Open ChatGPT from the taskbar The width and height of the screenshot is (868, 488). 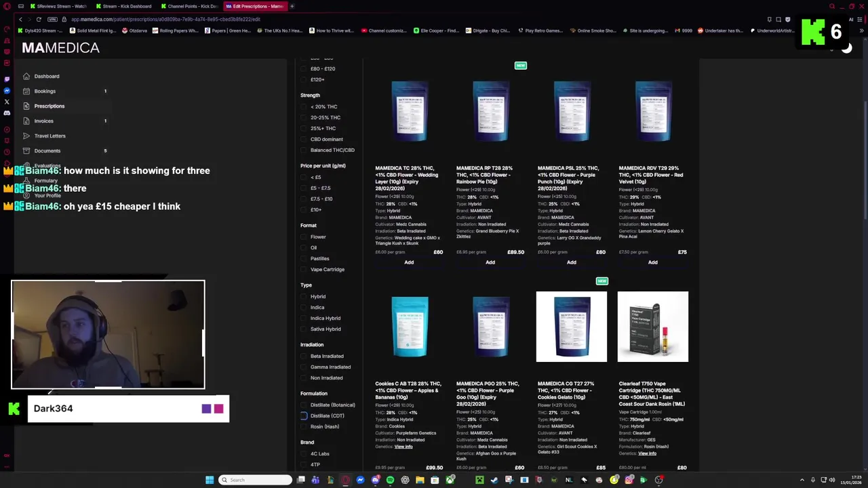pos(405,480)
